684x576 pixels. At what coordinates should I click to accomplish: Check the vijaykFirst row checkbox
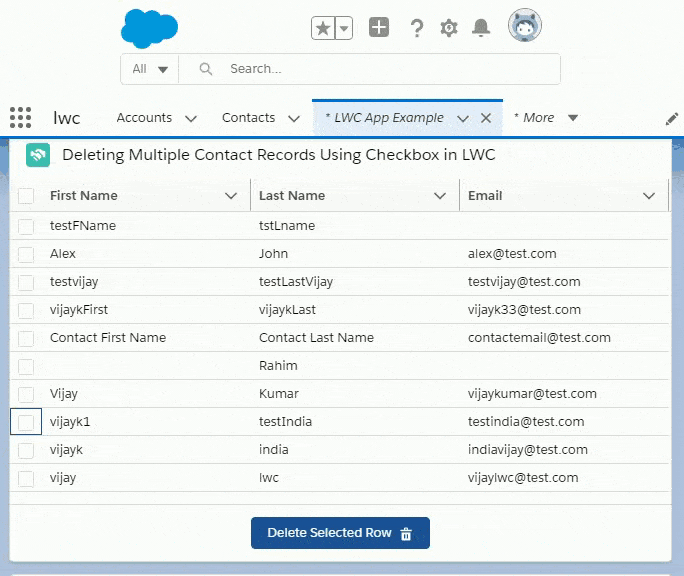(x=26, y=310)
